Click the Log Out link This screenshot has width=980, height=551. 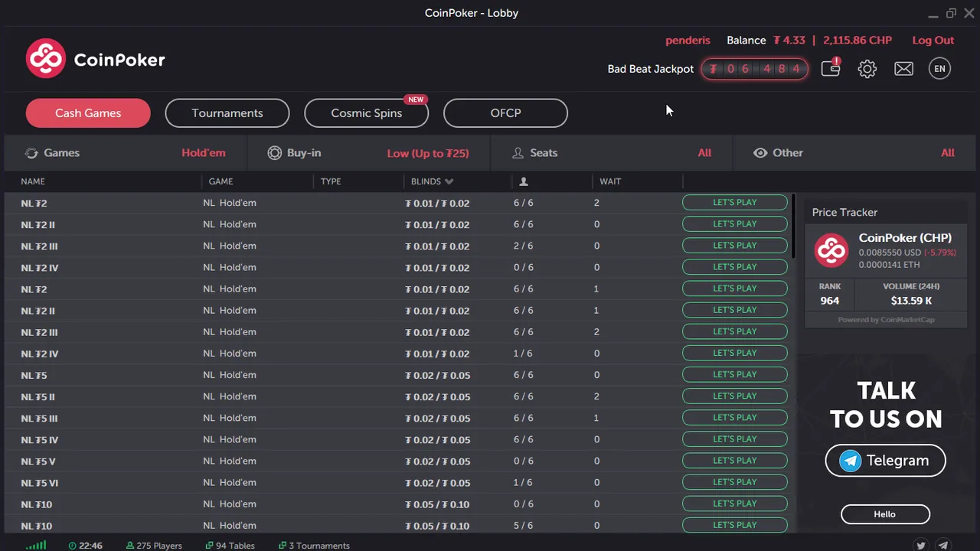coord(933,40)
